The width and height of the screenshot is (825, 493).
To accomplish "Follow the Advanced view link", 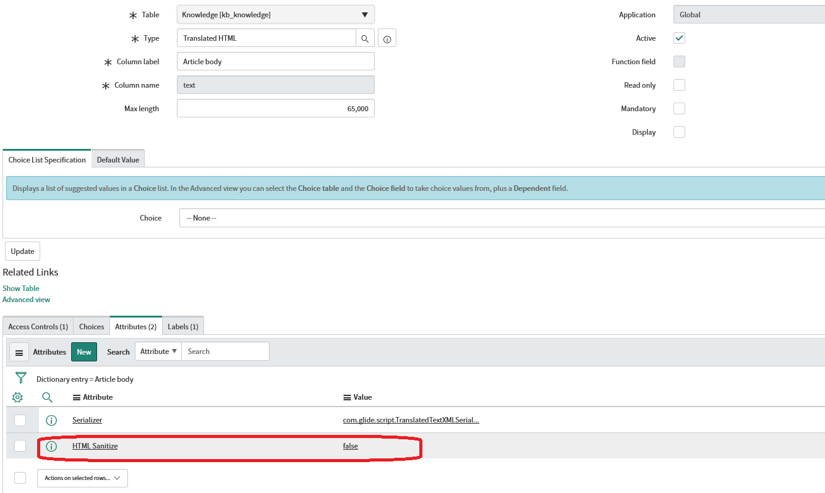I will (26, 299).
